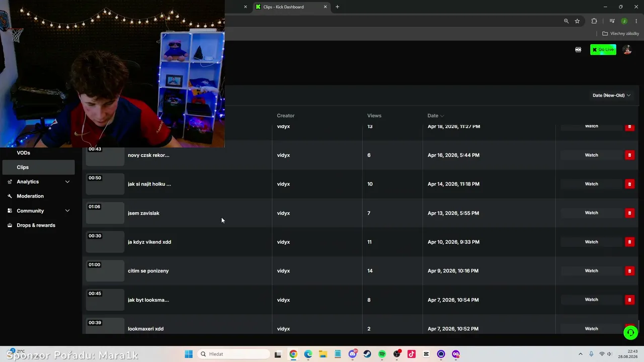Watch the 'jak byt looksma...' clip
Image resolution: width=644 pixels, height=362 pixels.
(591, 300)
